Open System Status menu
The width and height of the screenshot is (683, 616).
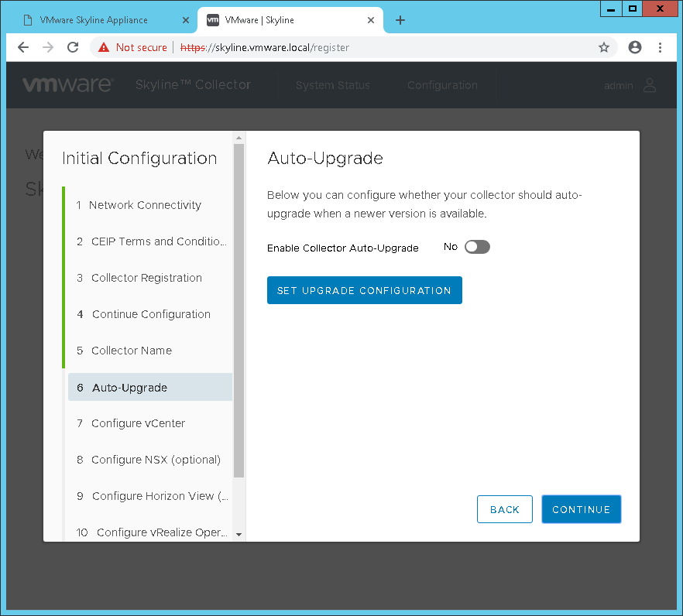point(333,85)
